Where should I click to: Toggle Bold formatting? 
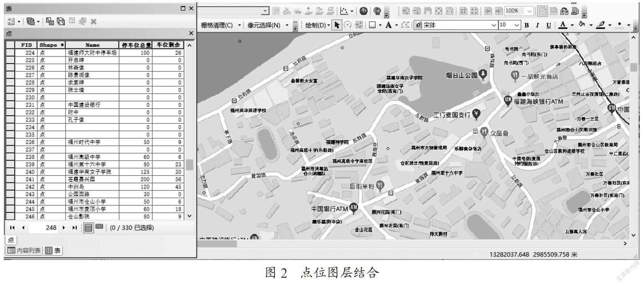(527, 25)
